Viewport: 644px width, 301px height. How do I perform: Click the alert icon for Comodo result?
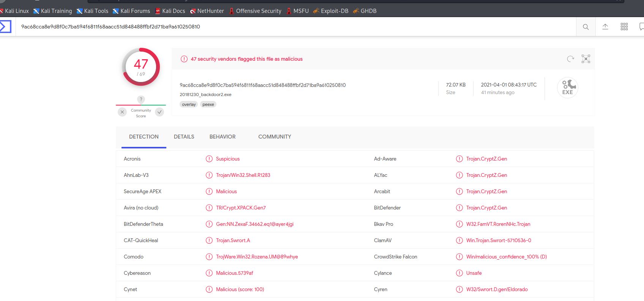(x=209, y=257)
